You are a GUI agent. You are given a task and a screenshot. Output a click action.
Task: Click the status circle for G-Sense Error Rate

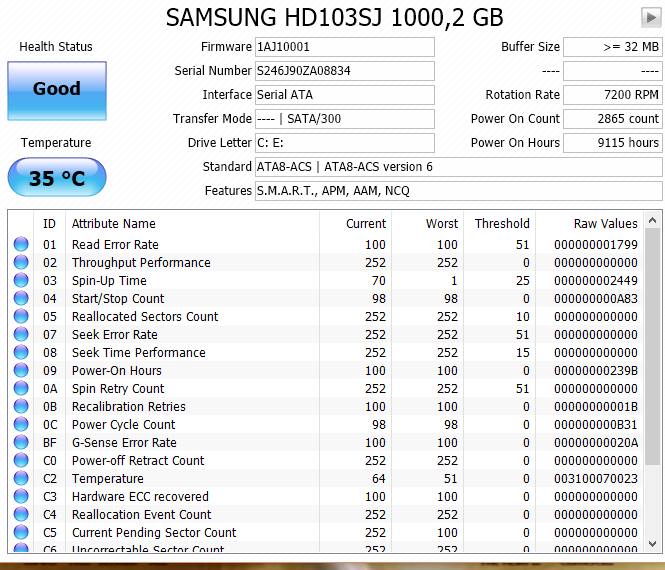point(21,442)
